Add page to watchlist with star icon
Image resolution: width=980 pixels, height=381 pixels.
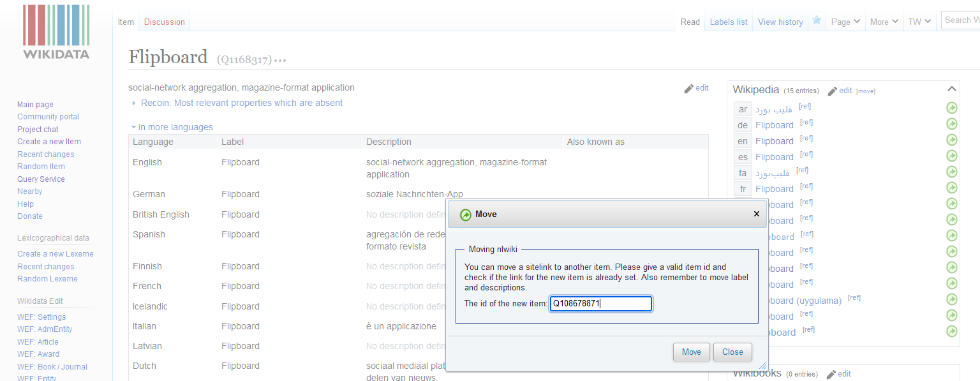pos(817,20)
